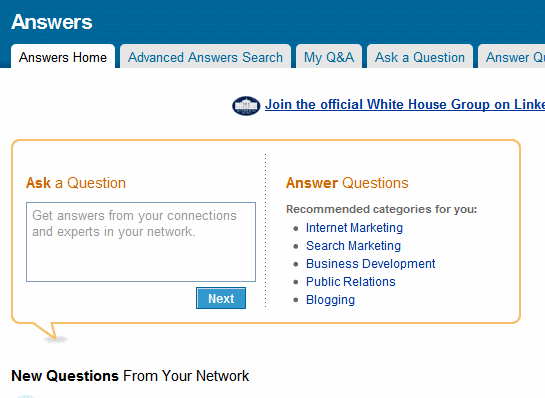Focus the Ask a Question text box
Viewport: 545px width, 398px height.
[141, 242]
